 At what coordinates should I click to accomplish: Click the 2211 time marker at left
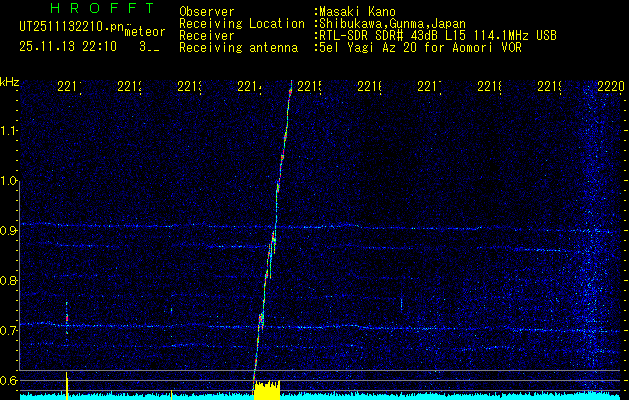point(68,88)
